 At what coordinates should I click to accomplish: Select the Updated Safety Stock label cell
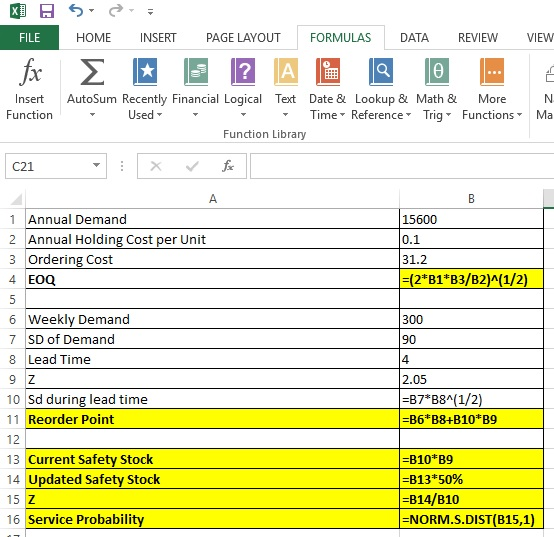(212, 479)
